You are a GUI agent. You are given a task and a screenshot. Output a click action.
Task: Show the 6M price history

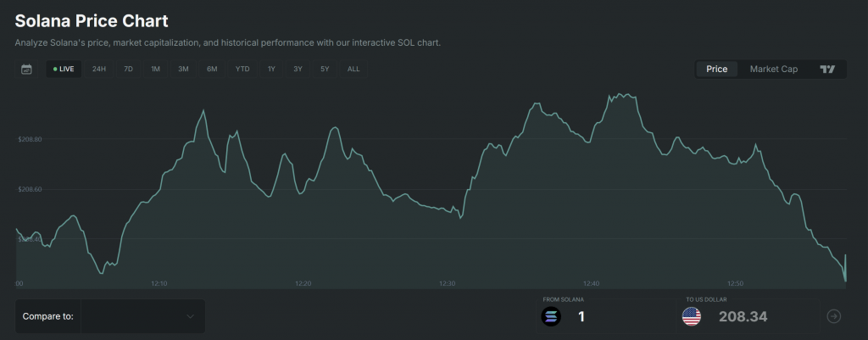click(212, 69)
